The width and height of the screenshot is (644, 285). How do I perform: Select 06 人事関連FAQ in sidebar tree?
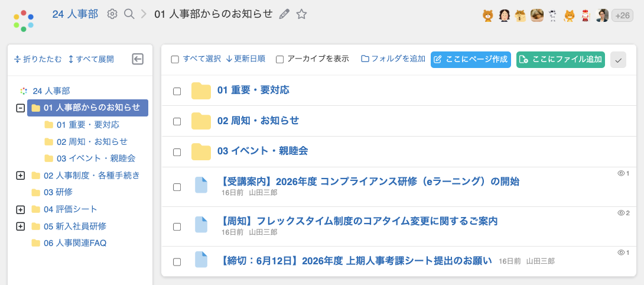pyautogui.click(x=75, y=243)
